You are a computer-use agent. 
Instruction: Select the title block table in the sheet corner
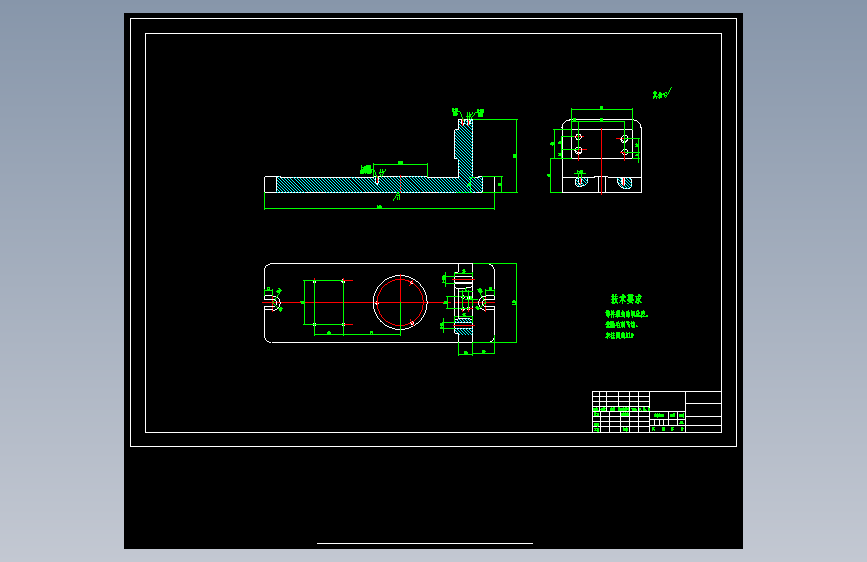657,412
